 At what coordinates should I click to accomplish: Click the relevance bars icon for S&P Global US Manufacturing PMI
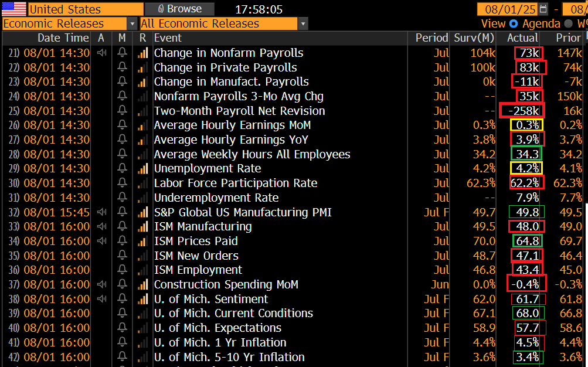click(142, 212)
